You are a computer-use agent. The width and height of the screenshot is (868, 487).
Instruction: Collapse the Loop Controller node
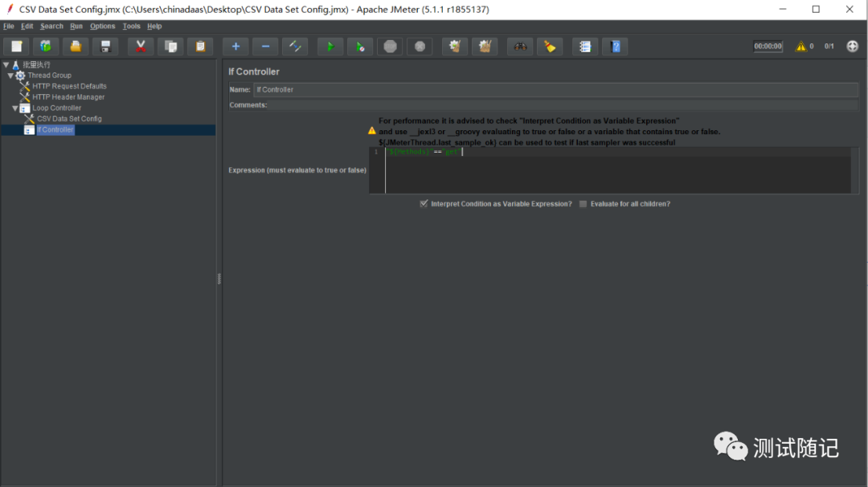pyautogui.click(x=15, y=108)
